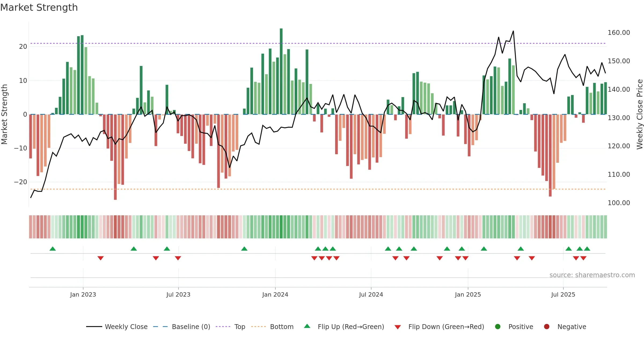The height and width of the screenshot is (362, 644).
Task: Click the Market Strength y-axis title
Action: 4,114
